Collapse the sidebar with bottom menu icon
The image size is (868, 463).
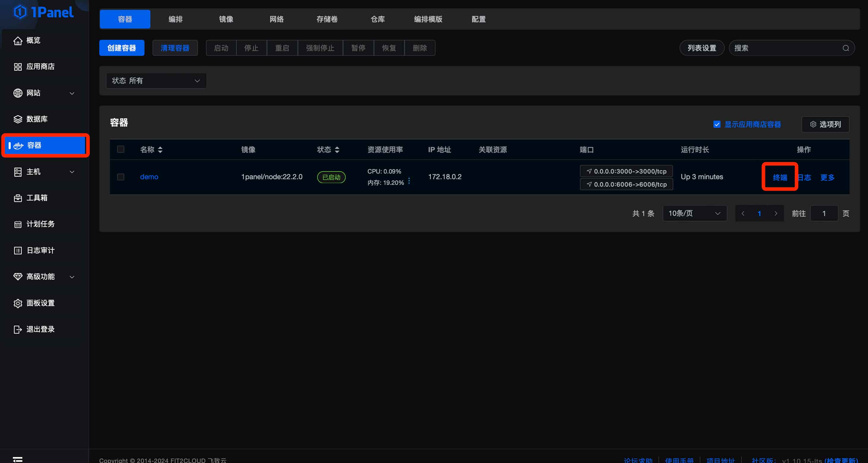(18, 459)
